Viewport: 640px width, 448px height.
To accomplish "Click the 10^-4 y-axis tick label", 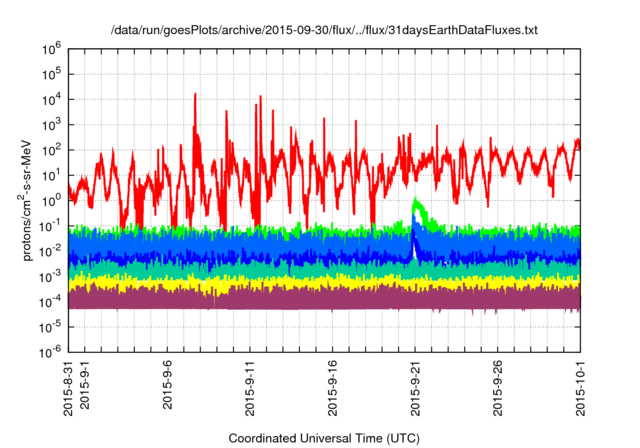I will [x=51, y=302].
